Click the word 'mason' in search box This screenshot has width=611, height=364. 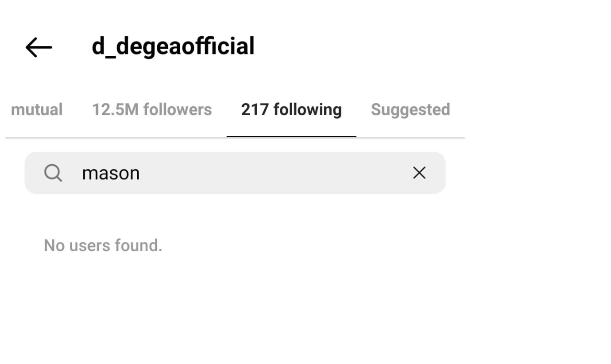[111, 173]
